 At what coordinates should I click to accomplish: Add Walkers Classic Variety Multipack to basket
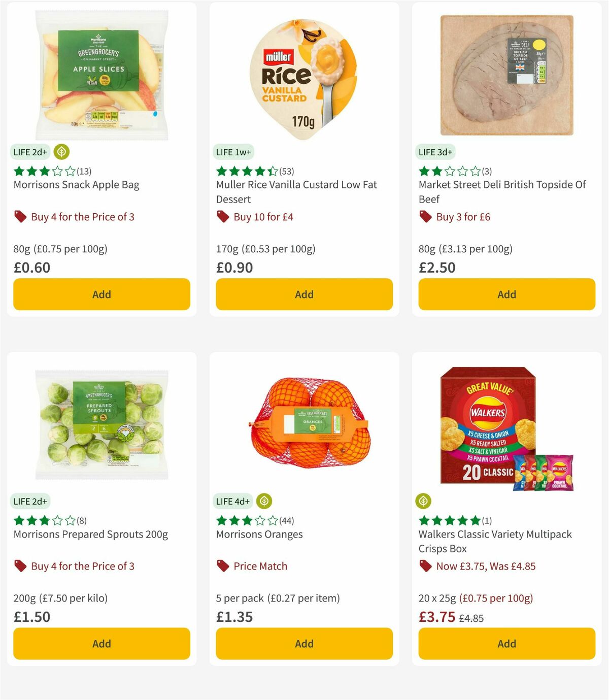(x=506, y=643)
